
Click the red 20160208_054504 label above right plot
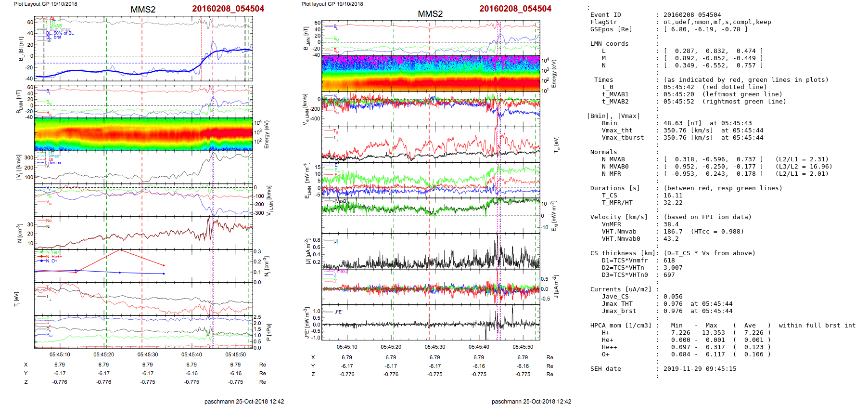coord(515,9)
